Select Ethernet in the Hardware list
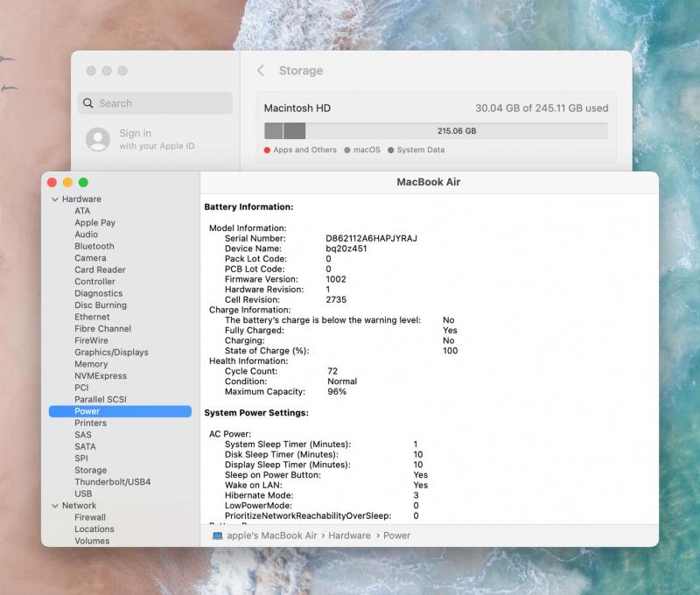The image size is (700, 595). coord(92,317)
